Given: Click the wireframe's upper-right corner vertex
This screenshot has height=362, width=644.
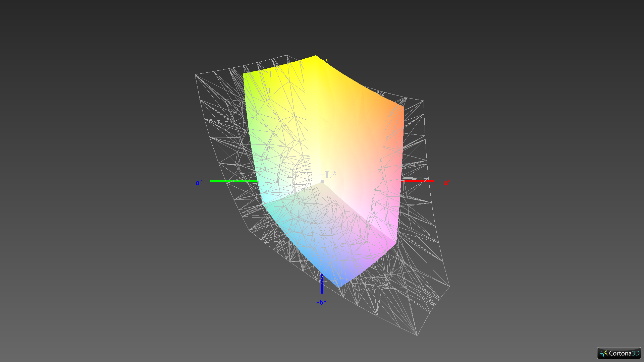Looking at the screenshot, I should click(424, 101).
